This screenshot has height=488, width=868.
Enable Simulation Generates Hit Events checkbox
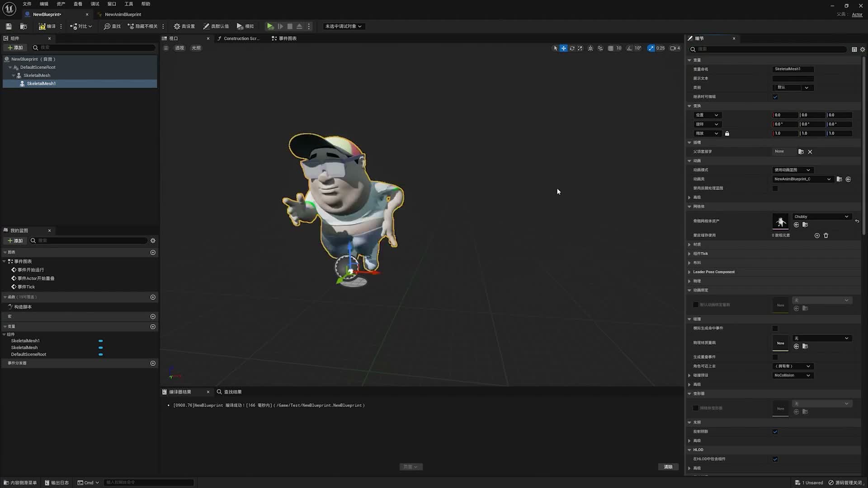click(x=775, y=328)
